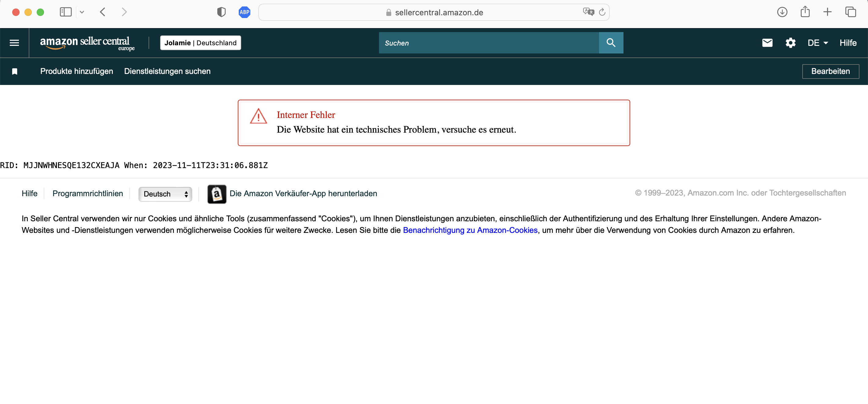Focus the Suchen search field
This screenshot has height=404, width=868.
(489, 43)
